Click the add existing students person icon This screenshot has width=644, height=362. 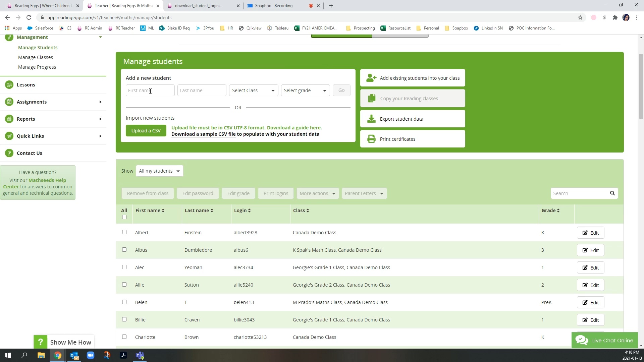point(371,78)
